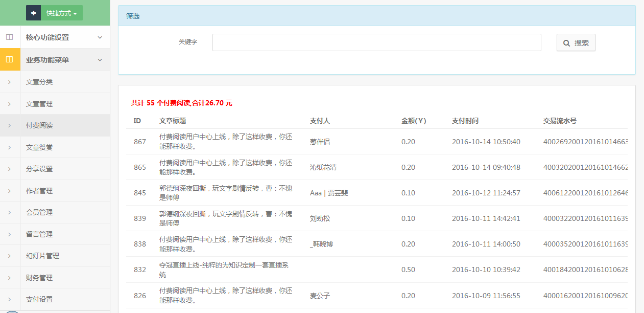Click payer name Aaa | 贾芸斐

pyautogui.click(x=329, y=193)
